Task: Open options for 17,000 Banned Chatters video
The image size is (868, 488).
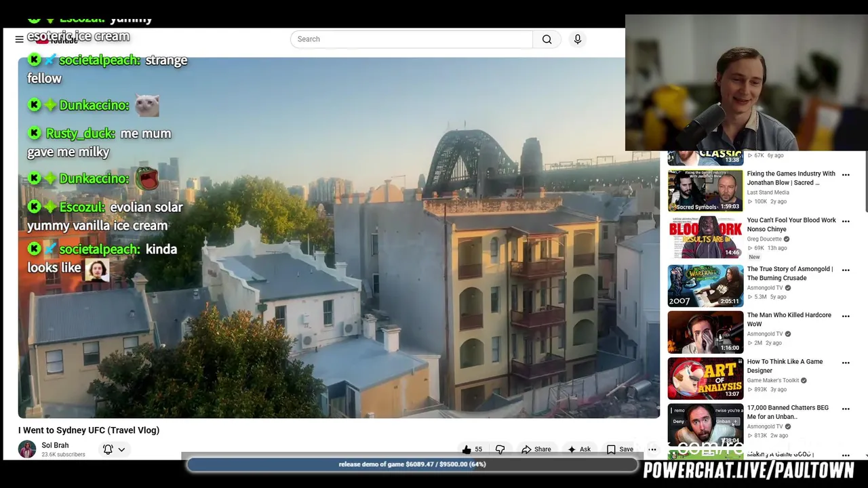Action: [x=846, y=409]
